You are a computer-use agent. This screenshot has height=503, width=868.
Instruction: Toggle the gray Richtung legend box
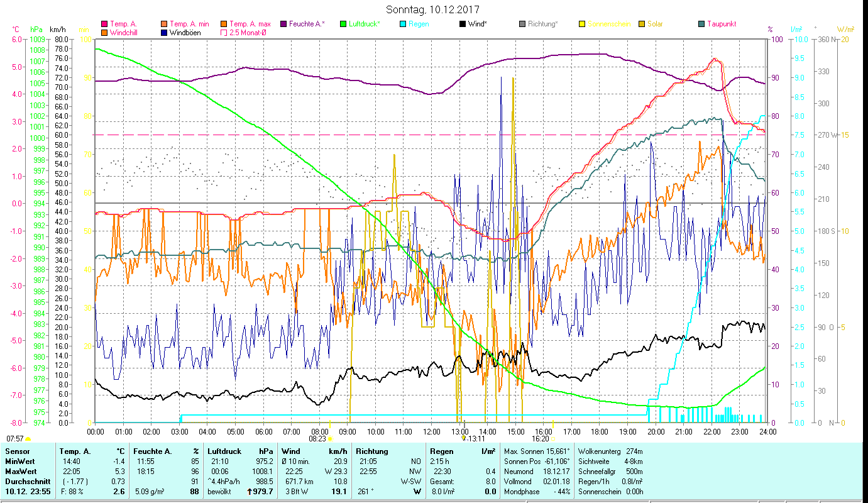pos(522,24)
